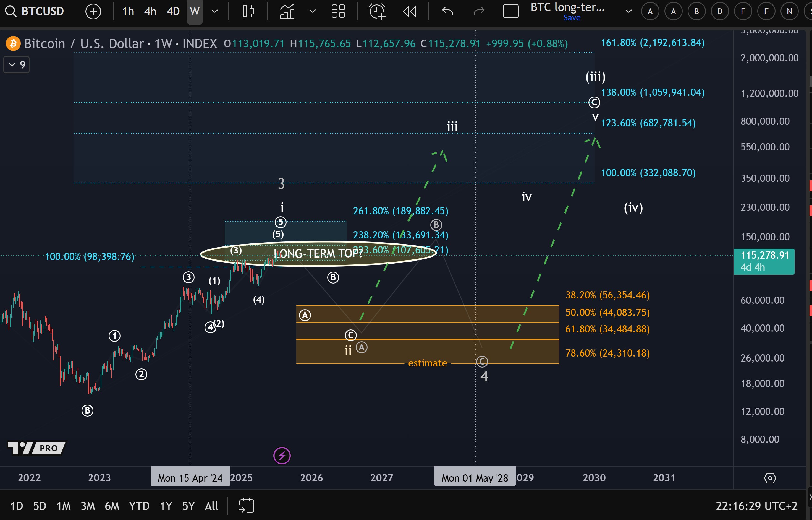The height and width of the screenshot is (520, 812).
Task: Open the Indicators icon in the toolbar
Action: (287, 11)
